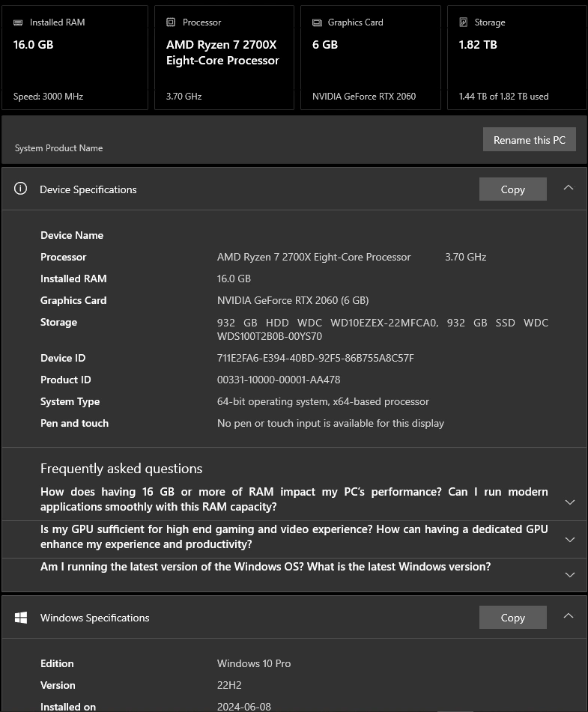Expand the latest Windows version question

(570, 575)
